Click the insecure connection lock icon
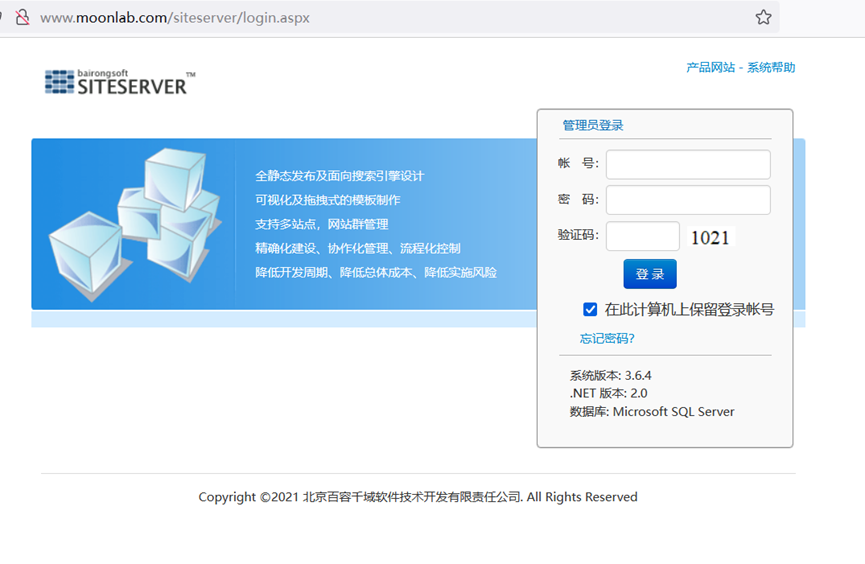 [22, 18]
